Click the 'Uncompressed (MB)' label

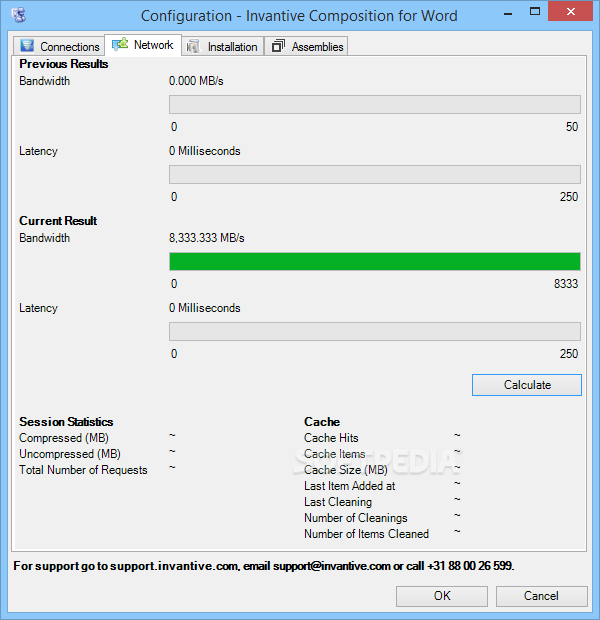tap(70, 454)
